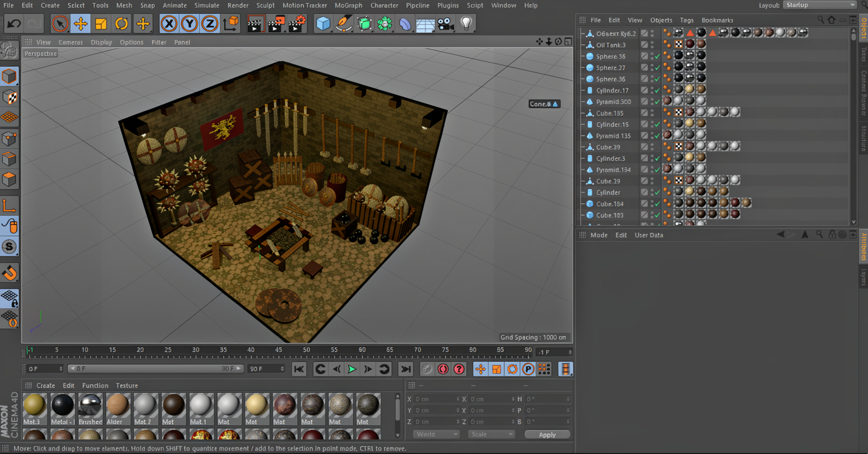Open the MoGraph menu
The width and height of the screenshot is (868, 454).
(x=348, y=5)
